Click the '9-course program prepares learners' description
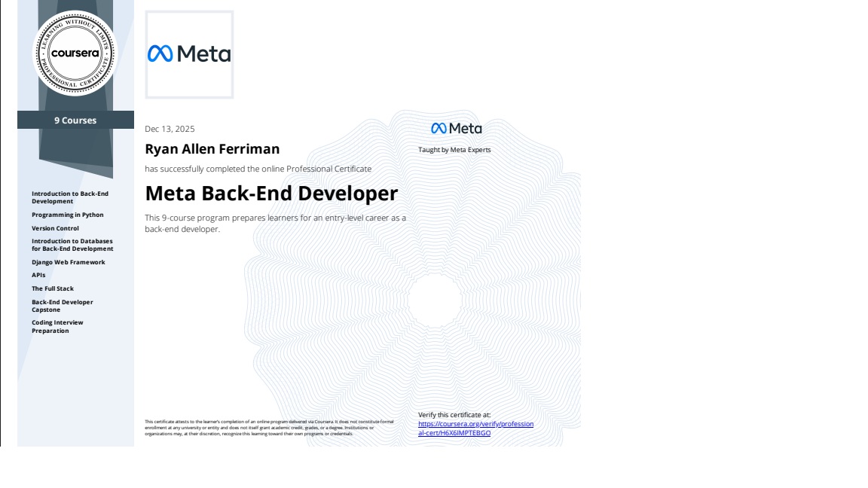The image size is (868, 488). point(275,224)
